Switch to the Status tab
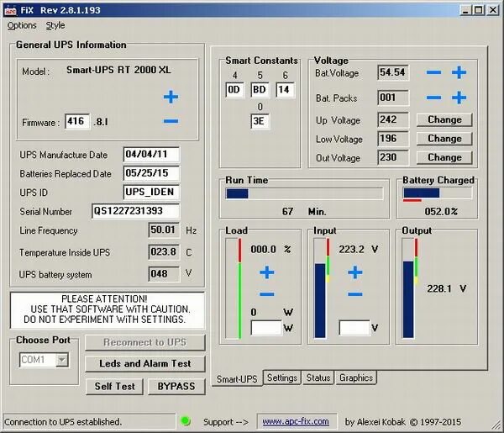This screenshot has height=433, width=504. tap(318, 378)
